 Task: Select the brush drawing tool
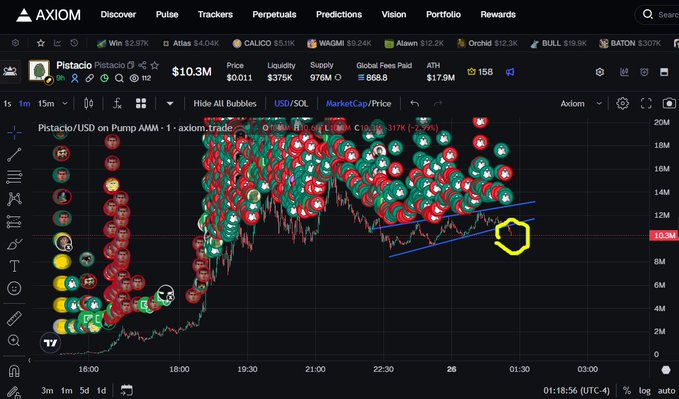[14, 244]
